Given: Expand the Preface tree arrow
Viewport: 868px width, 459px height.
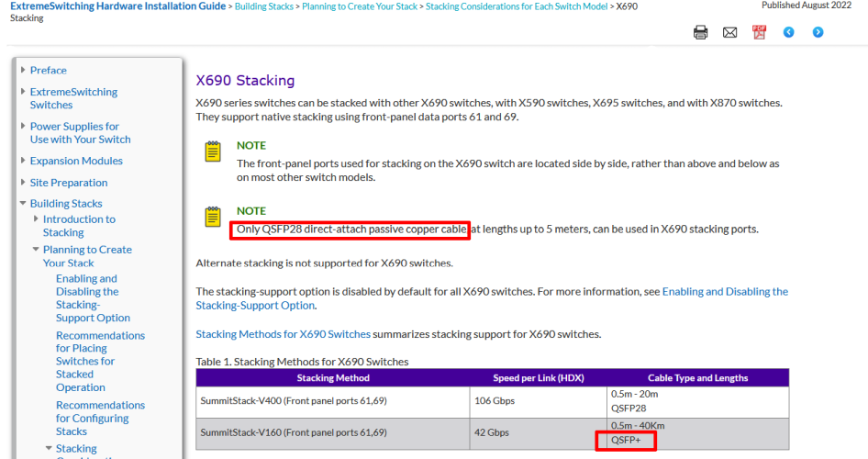Looking at the screenshot, I should coord(23,70).
